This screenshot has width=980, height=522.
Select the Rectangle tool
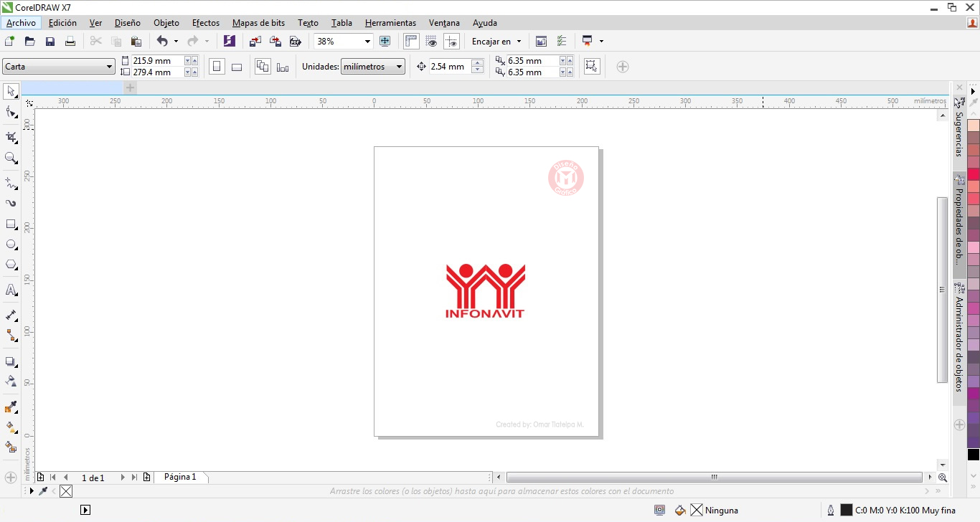pyautogui.click(x=10, y=224)
